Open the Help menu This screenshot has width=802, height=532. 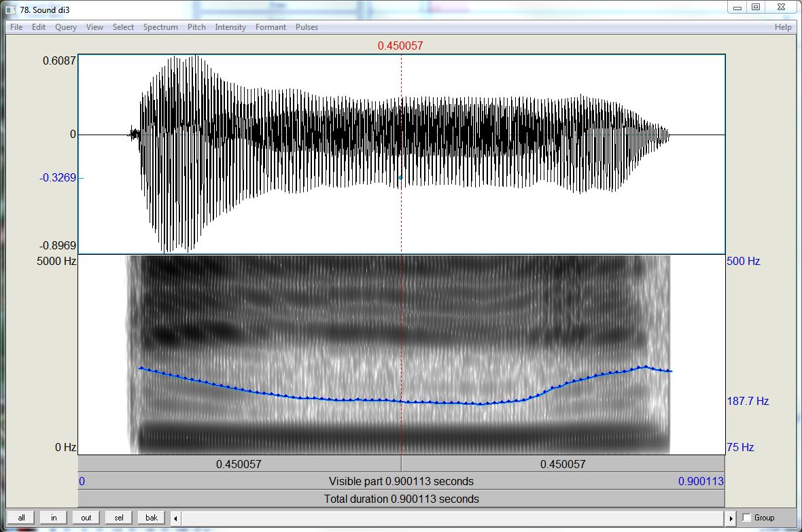click(x=782, y=27)
